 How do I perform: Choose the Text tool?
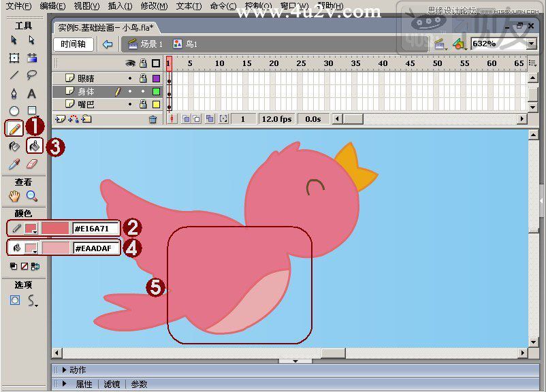[x=32, y=94]
